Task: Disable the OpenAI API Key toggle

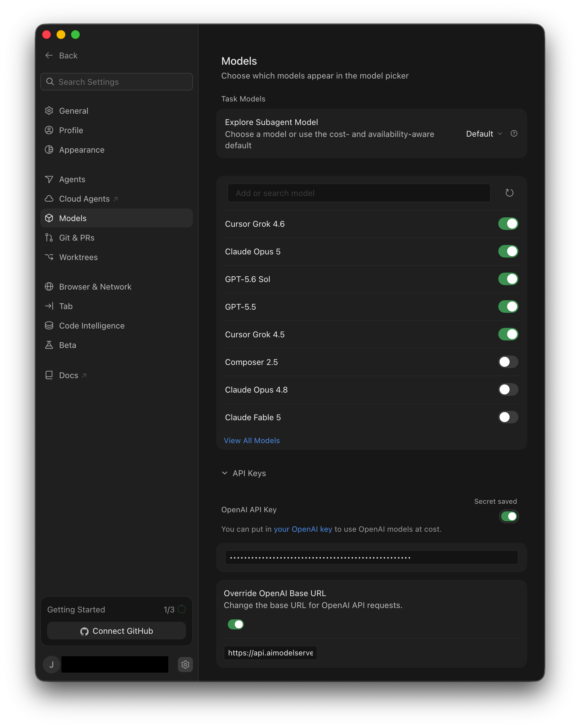Action: (x=509, y=516)
